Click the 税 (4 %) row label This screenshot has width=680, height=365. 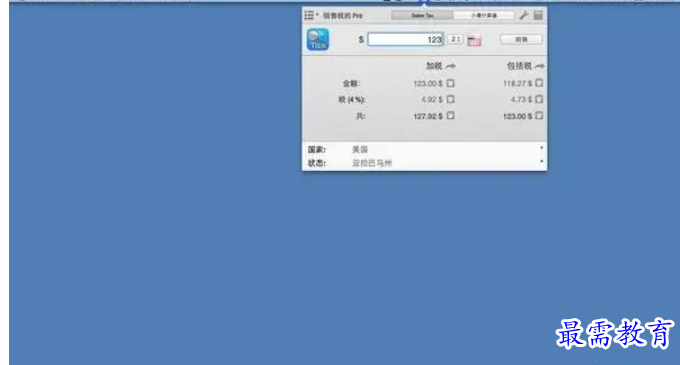click(x=351, y=100)
